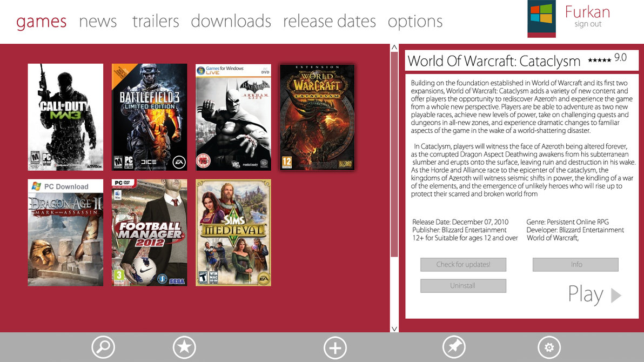
Task: Go to the downloads tab
Action: point(231,21)
